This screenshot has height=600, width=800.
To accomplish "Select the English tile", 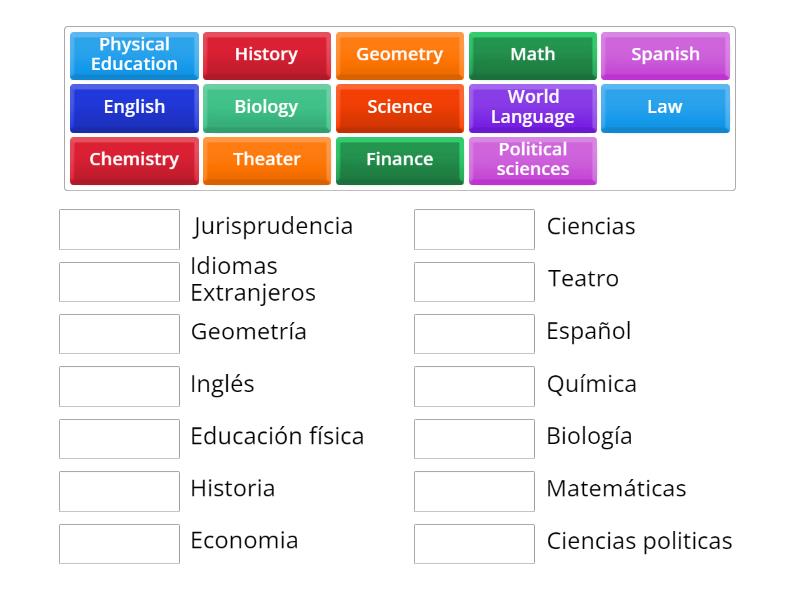I will tap(134, 107).
